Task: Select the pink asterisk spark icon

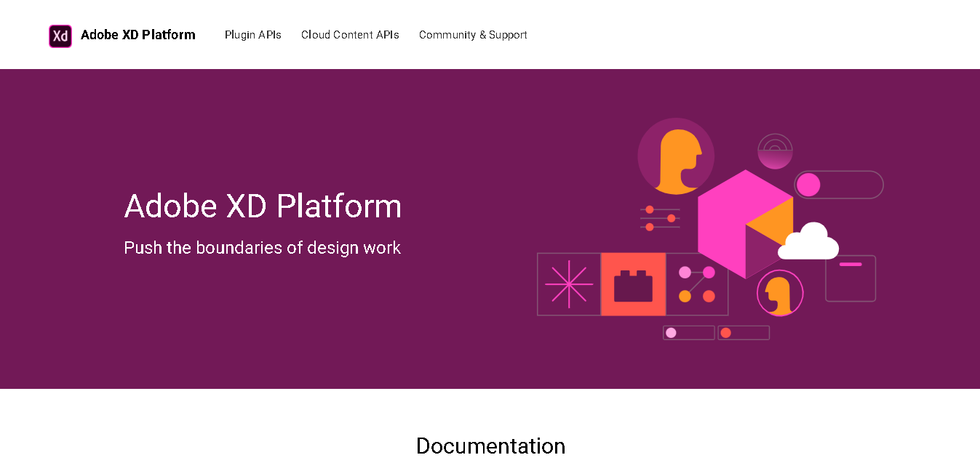Action: click(568, 283)
